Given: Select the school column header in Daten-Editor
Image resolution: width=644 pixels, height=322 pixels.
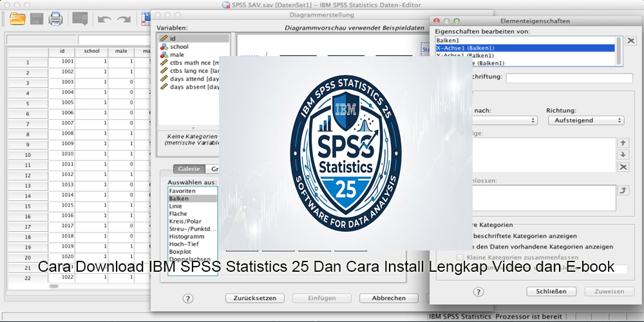Looking at the screenshot, I should click(91, 52).
